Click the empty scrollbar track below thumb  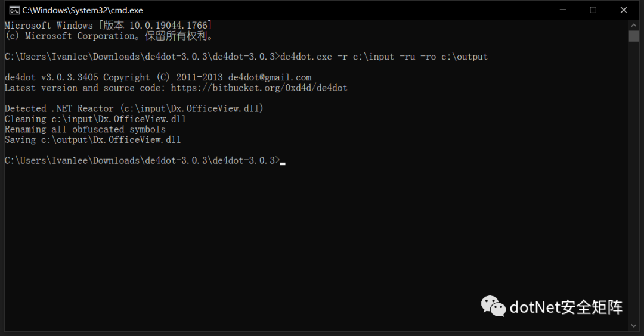(633, 181)
